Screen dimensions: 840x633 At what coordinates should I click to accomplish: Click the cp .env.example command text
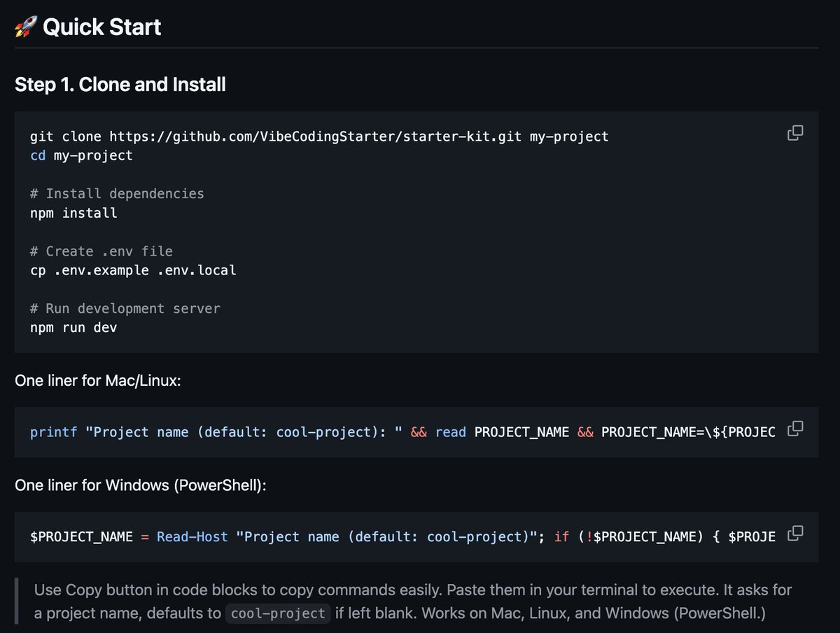point(133,270)
